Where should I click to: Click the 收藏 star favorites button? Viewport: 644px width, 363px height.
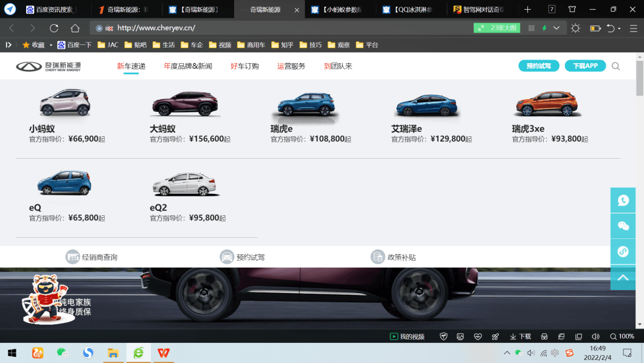[x=33, y=45]
